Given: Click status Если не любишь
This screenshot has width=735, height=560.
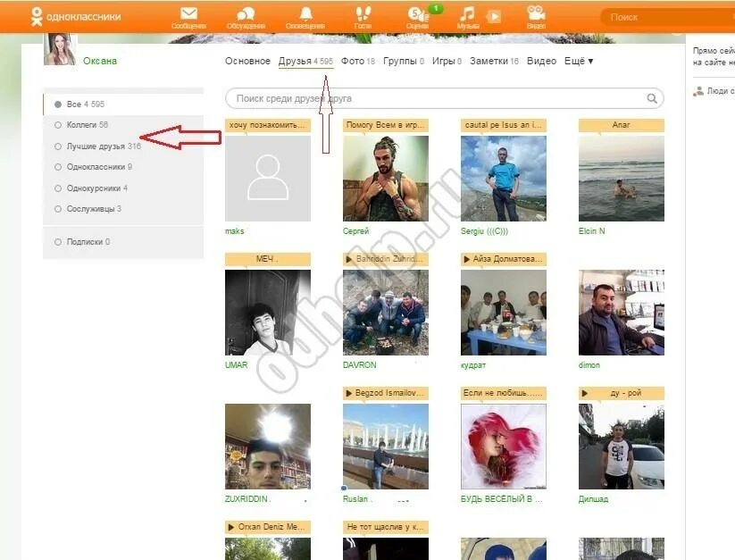Looking at the screenshot, I should tap(504, 393).
